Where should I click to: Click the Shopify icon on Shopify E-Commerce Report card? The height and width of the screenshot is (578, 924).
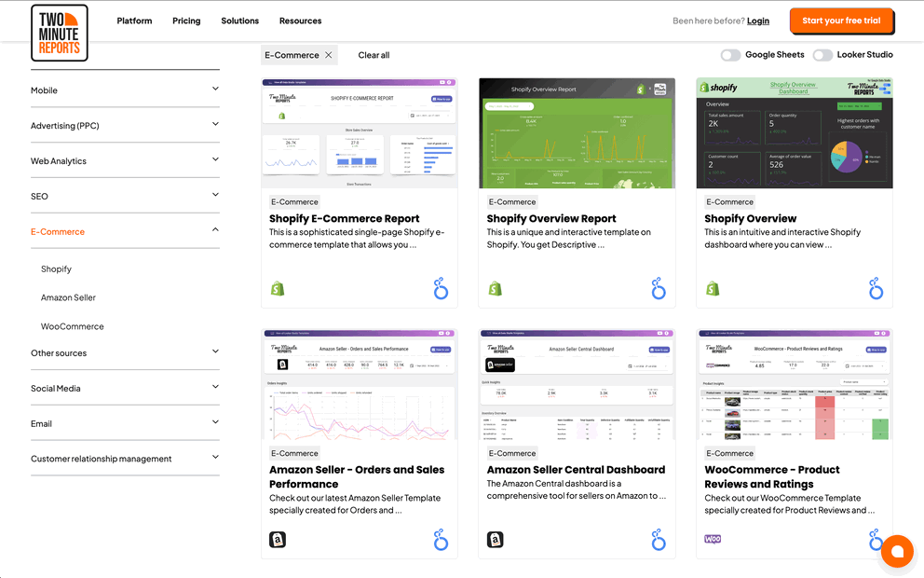278,289
